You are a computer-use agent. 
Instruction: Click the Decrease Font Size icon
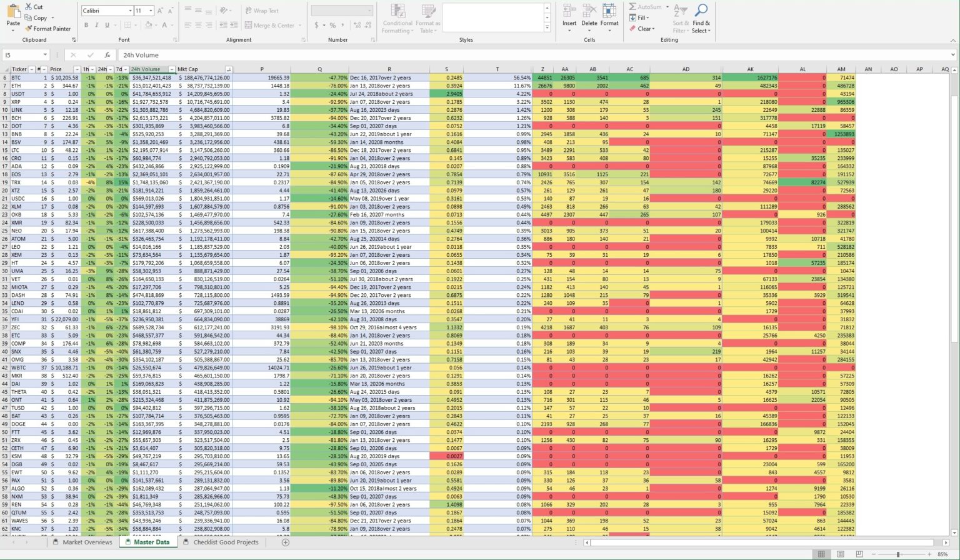pyautogui.click(x=171, y=11)
